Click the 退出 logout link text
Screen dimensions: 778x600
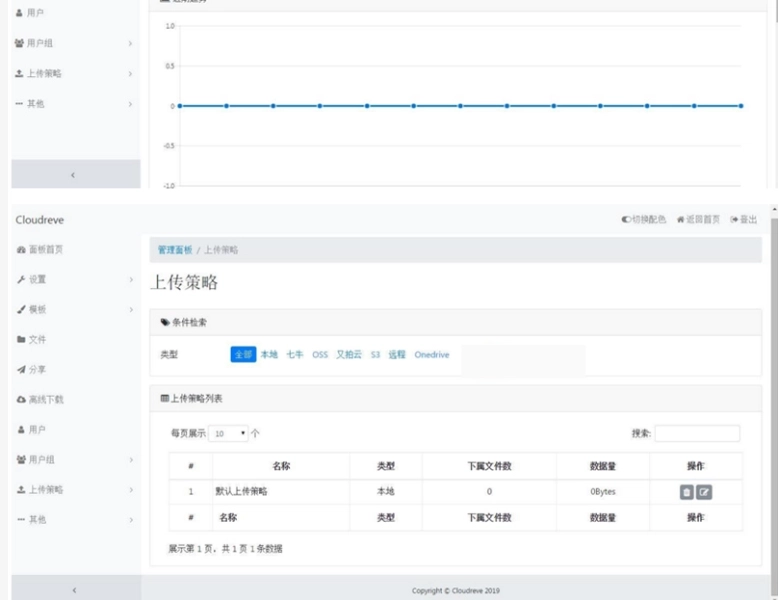(x=748, y=219)
